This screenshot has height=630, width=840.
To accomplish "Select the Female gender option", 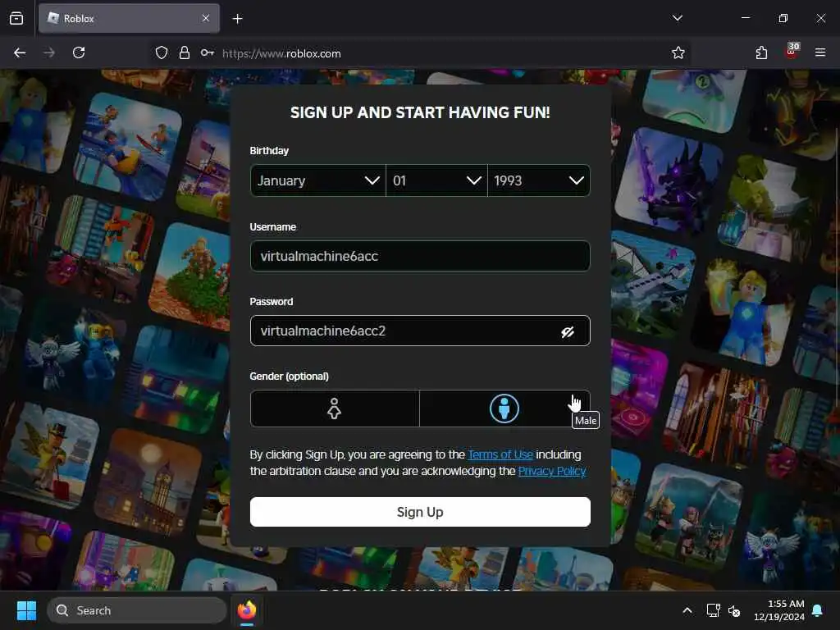I will point(335,409).
